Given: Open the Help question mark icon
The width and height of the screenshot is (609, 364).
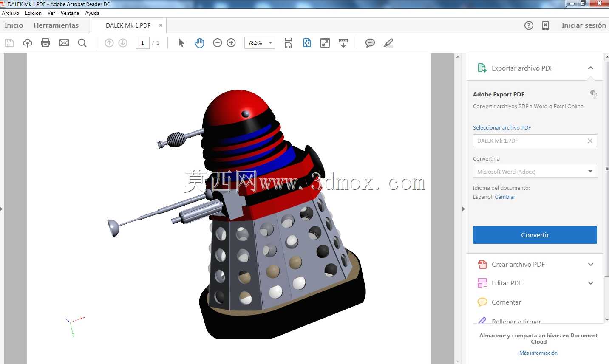Looking at the screenshot, I should click(529, 25).
